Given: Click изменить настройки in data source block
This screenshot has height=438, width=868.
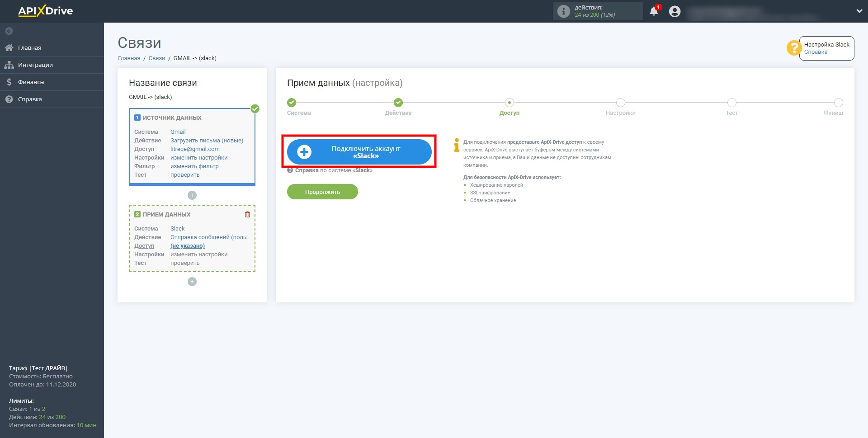Looking at the screenshot, I should pos(199,158).
